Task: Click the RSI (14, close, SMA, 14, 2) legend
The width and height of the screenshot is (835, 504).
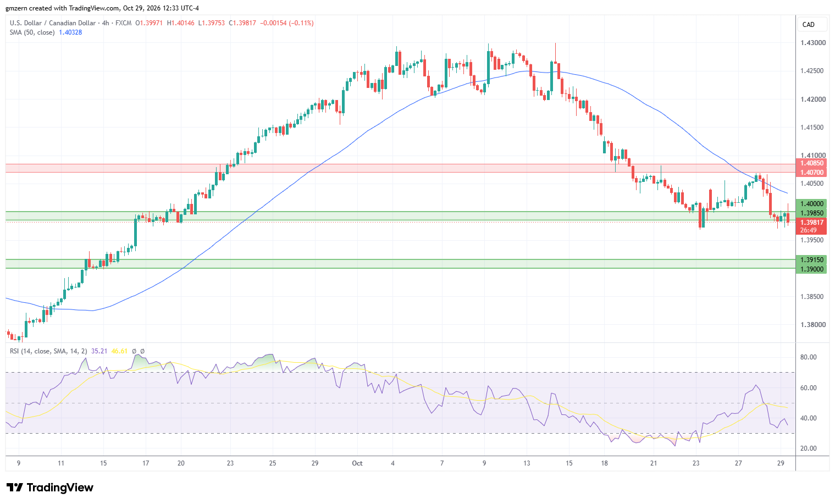Action: click(48, 351)
